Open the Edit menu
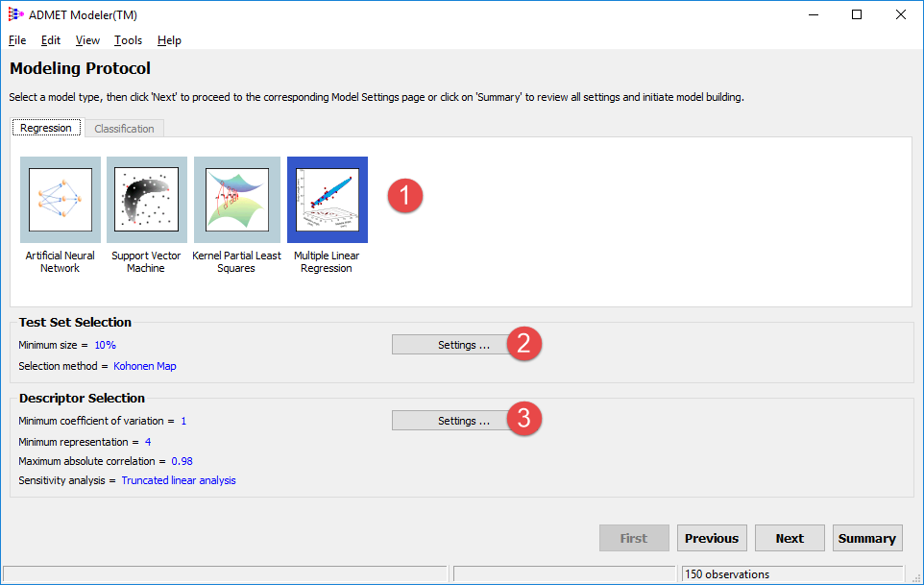The width and height of the screenshot is (924, 585). click(x=51, y=40)
